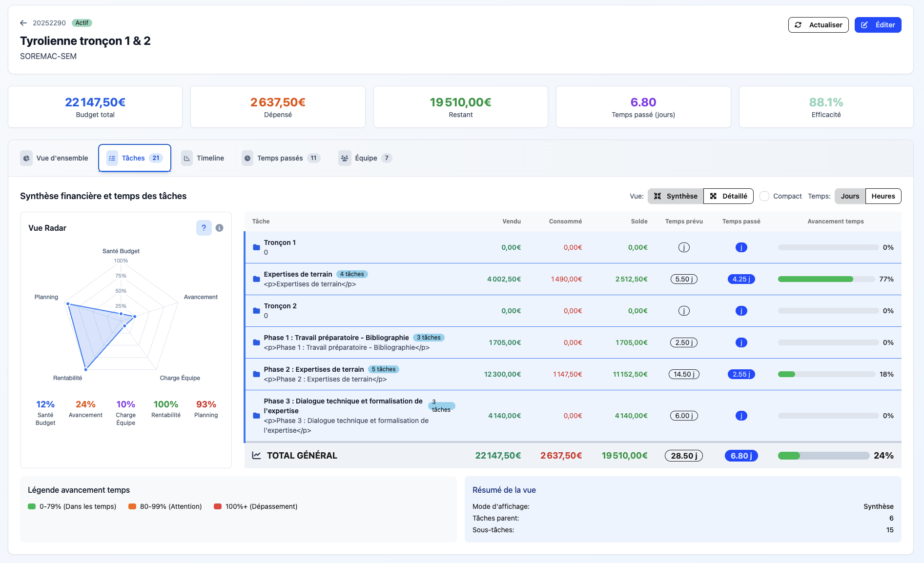Open the Timeline tab
This screenshot has width=924, height=563.
[203, 158]
